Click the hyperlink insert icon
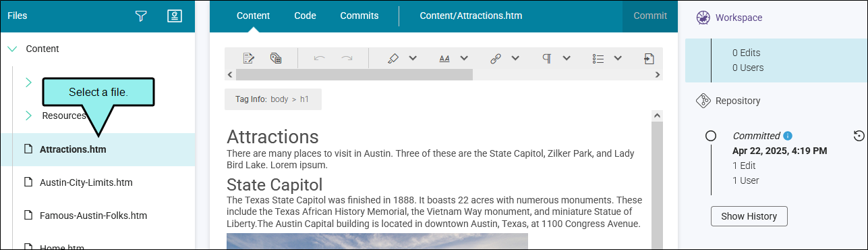868x250 pixels. [496, 58]
